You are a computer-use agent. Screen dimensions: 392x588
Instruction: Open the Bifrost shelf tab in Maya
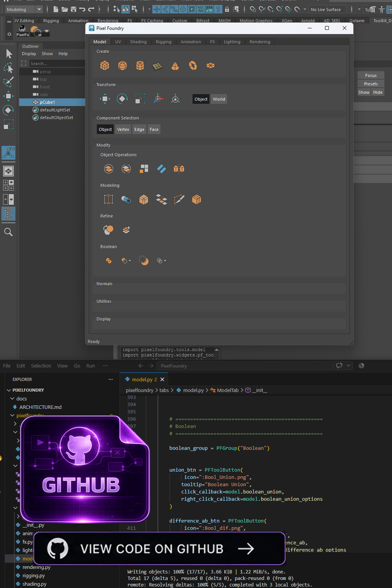point(203,21)
